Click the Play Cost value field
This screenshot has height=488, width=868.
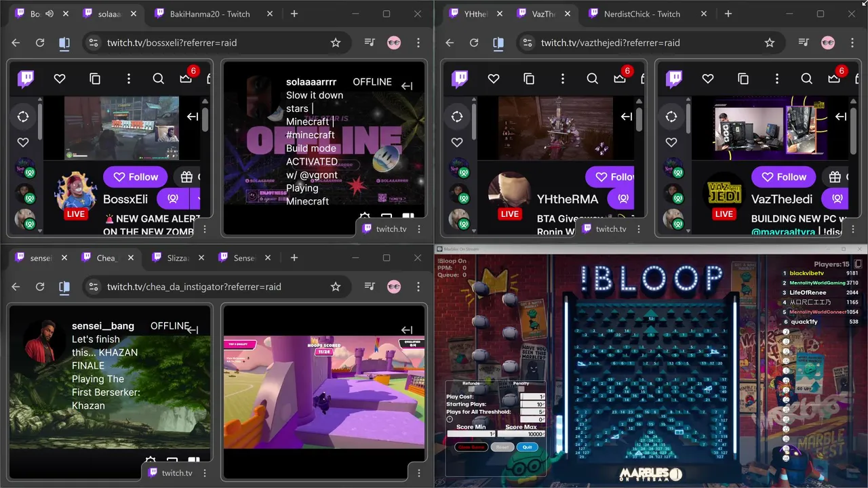(532, 396)
